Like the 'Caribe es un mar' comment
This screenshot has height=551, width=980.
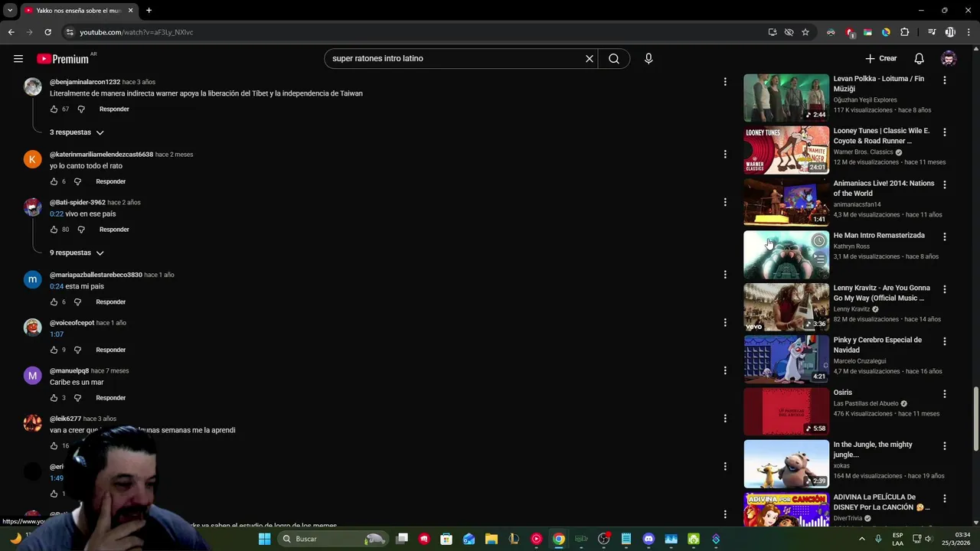pos(54,398)
